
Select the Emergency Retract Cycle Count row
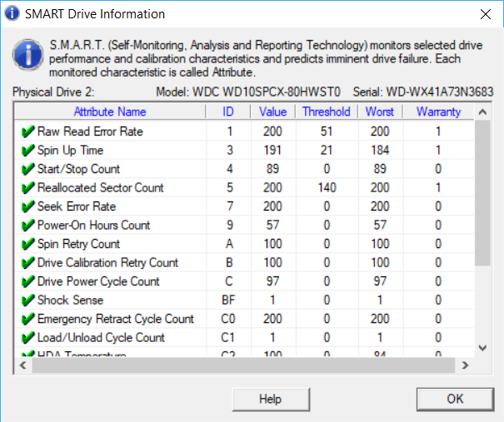pos(244,319)
